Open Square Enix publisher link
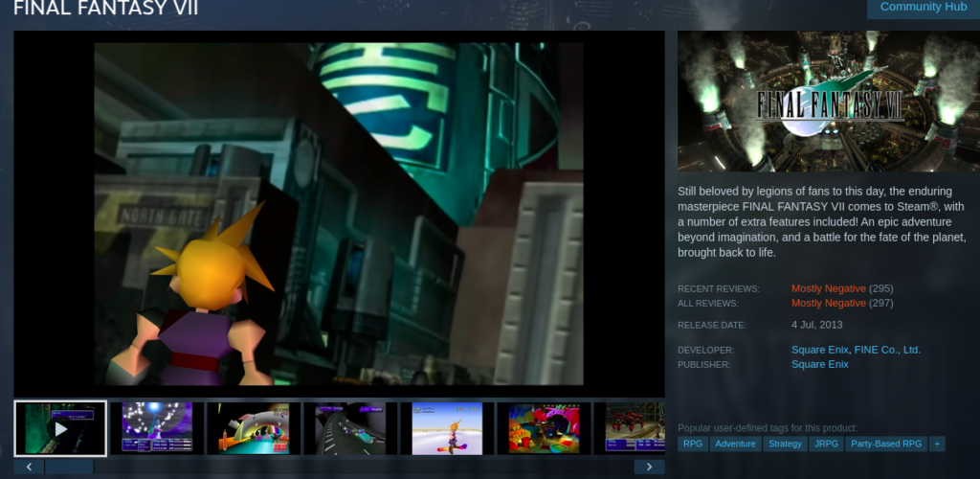 [x=820, y=364]
